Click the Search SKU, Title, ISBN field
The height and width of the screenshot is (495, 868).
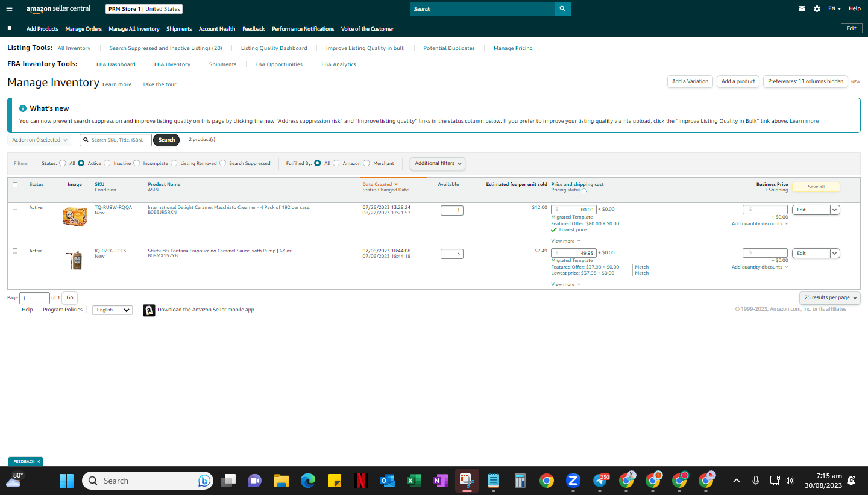coord(116,140)
